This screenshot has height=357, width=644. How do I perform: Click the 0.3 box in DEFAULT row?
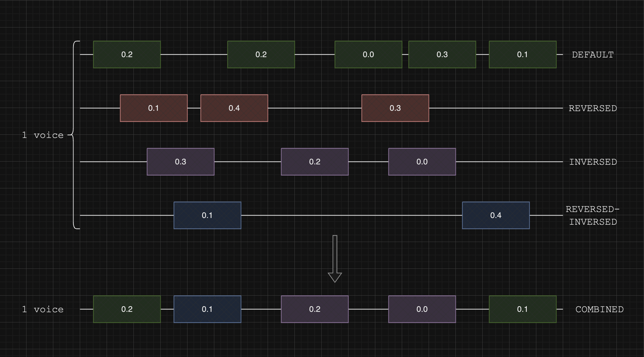click(x=442, y=54)
